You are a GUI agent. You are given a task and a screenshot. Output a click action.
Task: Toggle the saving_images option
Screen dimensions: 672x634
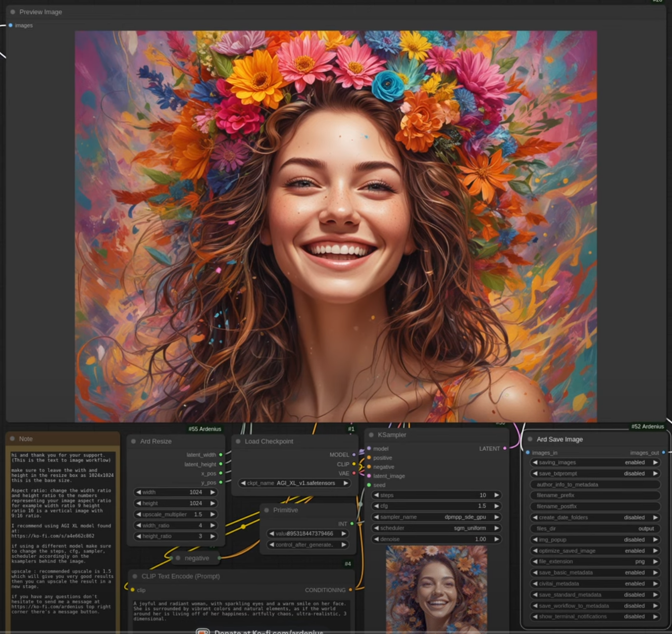click(x=595, y=462)
